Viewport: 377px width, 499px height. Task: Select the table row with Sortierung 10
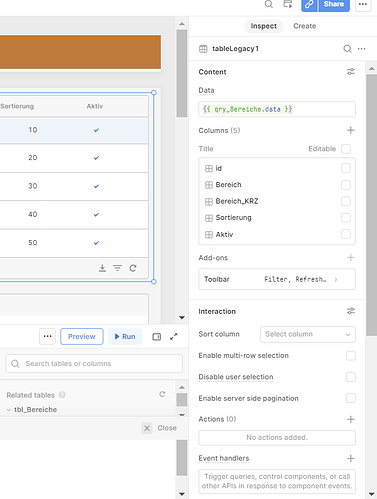point(74,130)
